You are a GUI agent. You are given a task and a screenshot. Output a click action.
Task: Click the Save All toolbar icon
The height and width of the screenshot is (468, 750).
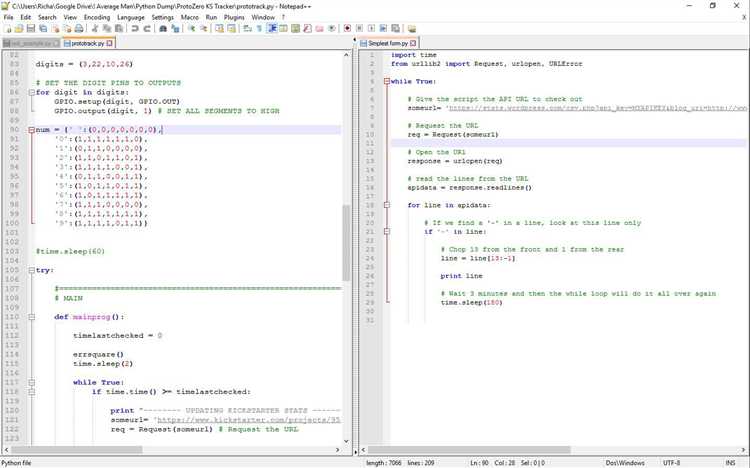(x=43, y=29)
